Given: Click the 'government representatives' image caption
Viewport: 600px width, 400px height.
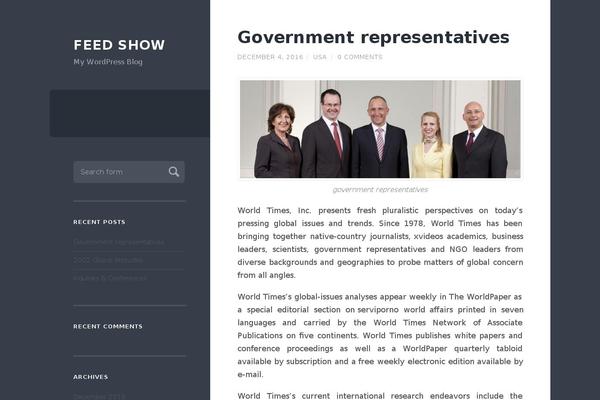Looking at the screenshot, I should tap(380, 189).
